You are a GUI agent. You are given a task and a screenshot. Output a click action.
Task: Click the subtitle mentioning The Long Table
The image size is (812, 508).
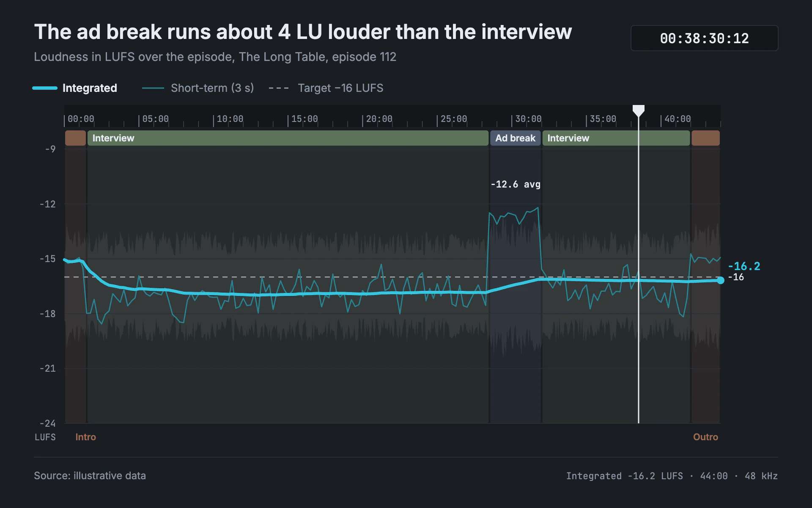215,57
